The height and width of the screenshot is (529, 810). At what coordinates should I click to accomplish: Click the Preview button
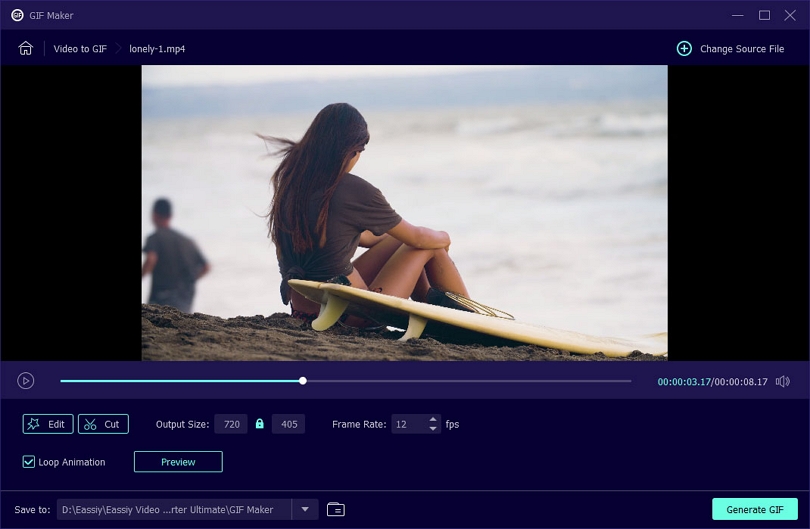click(x=178, y=462)
